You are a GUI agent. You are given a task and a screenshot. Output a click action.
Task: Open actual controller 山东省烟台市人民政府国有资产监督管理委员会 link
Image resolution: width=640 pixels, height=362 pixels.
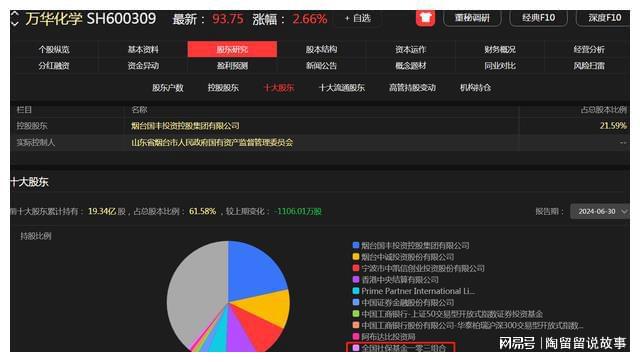tap(212, 142)
